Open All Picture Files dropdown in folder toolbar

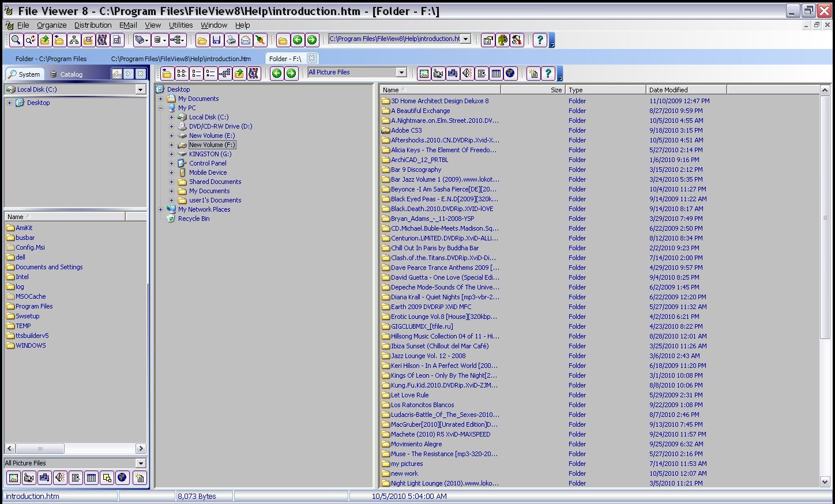click(x=401, y=72)
